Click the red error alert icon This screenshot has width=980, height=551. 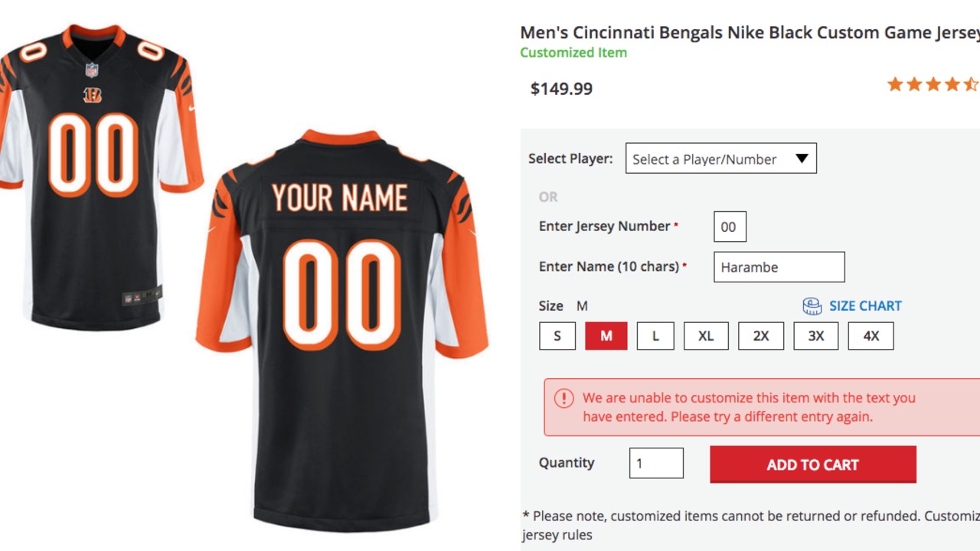point(564,398)
